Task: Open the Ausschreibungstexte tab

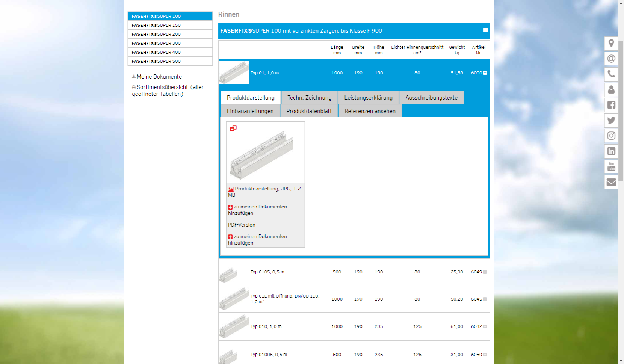Action: (431, 97)
